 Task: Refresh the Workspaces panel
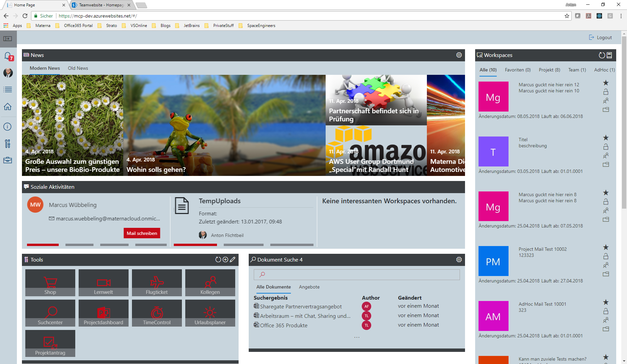pos(602,55)
